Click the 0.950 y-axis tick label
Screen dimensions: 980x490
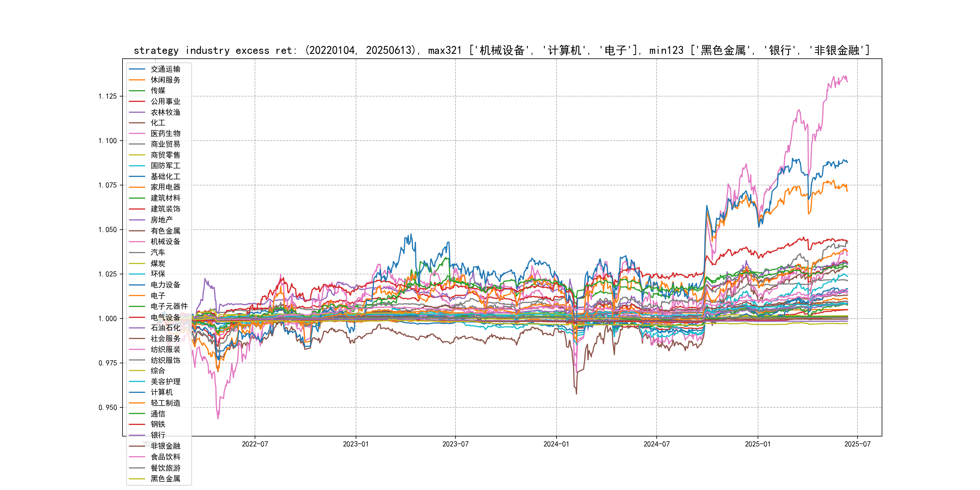pos(108,407)
